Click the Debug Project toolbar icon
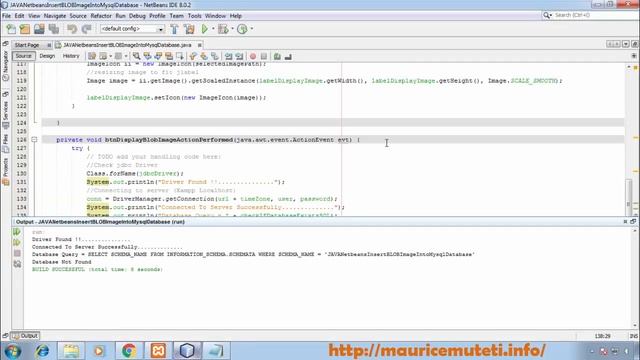The image size is (640, 360). [223, 29]
